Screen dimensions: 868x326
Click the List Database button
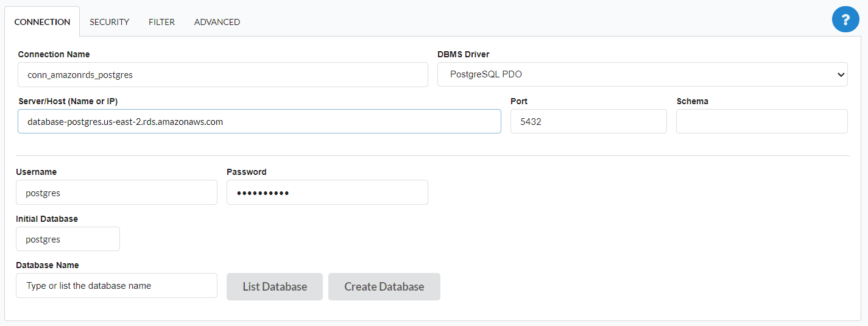(x=275, y=286)
